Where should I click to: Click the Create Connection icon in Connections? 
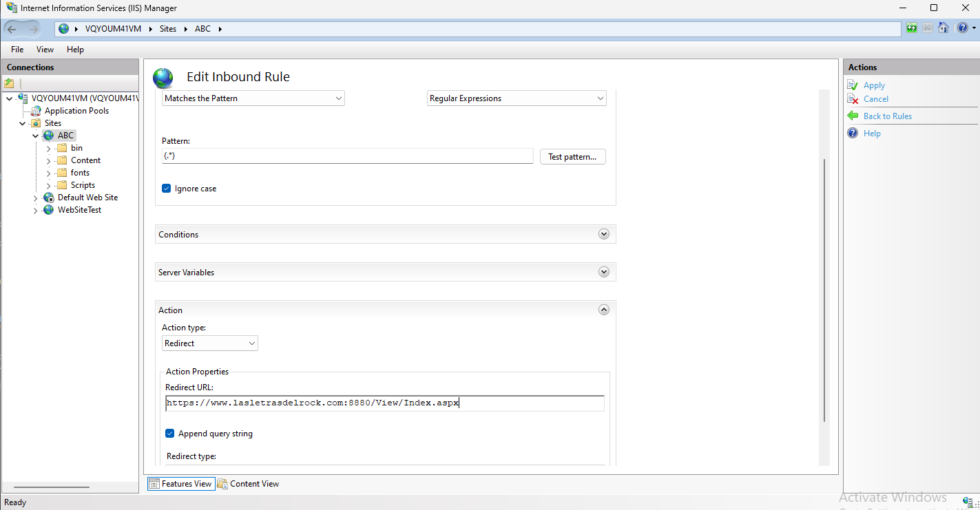click(9, 83)
